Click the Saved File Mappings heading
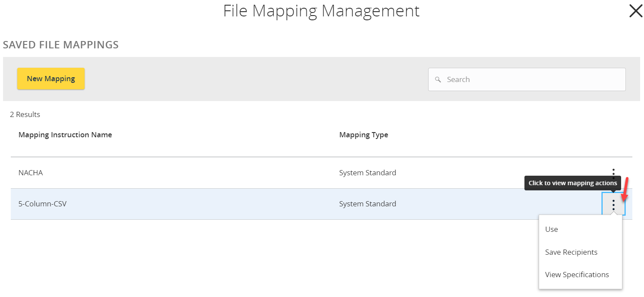The width and height of the screenshot is (644, 297). point(61,44)
